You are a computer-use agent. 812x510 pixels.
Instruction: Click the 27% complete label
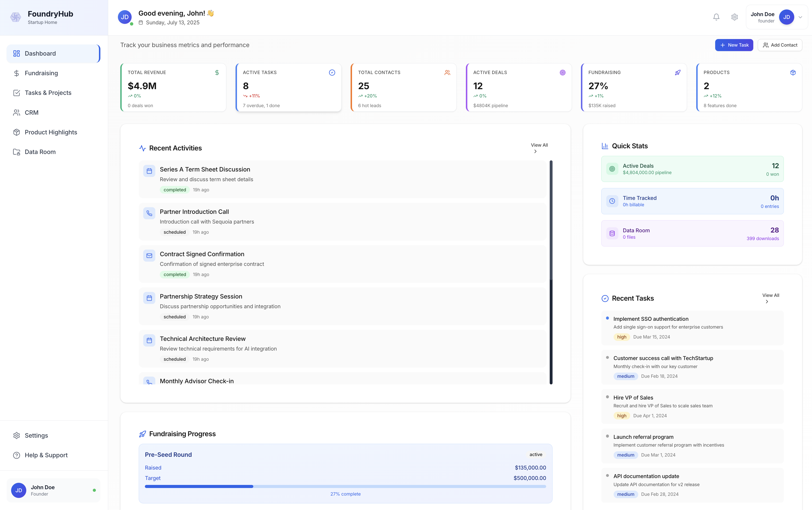pyautogui.click(x=345, y=494)
